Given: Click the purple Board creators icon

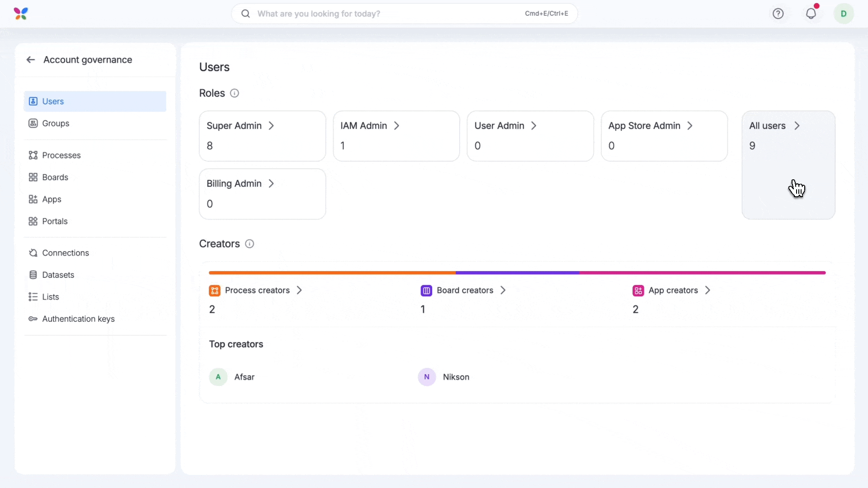Looking at the screenshot, I should point(426,291).
